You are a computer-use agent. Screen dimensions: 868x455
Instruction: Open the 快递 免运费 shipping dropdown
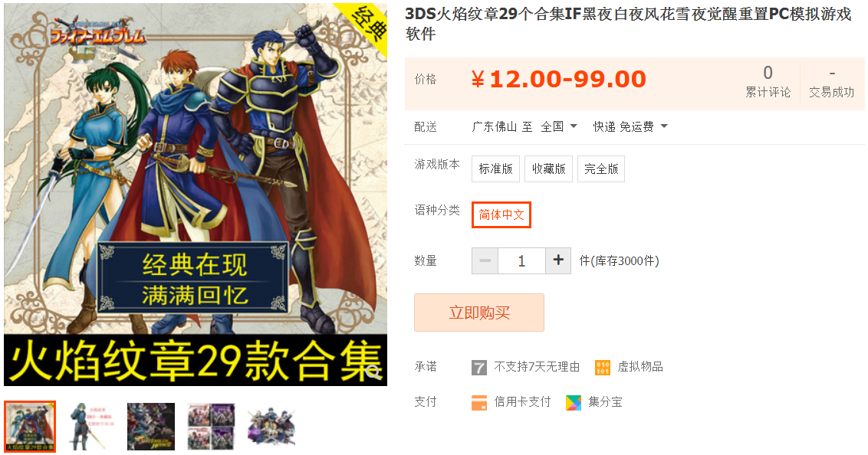[x=630, y=126]
